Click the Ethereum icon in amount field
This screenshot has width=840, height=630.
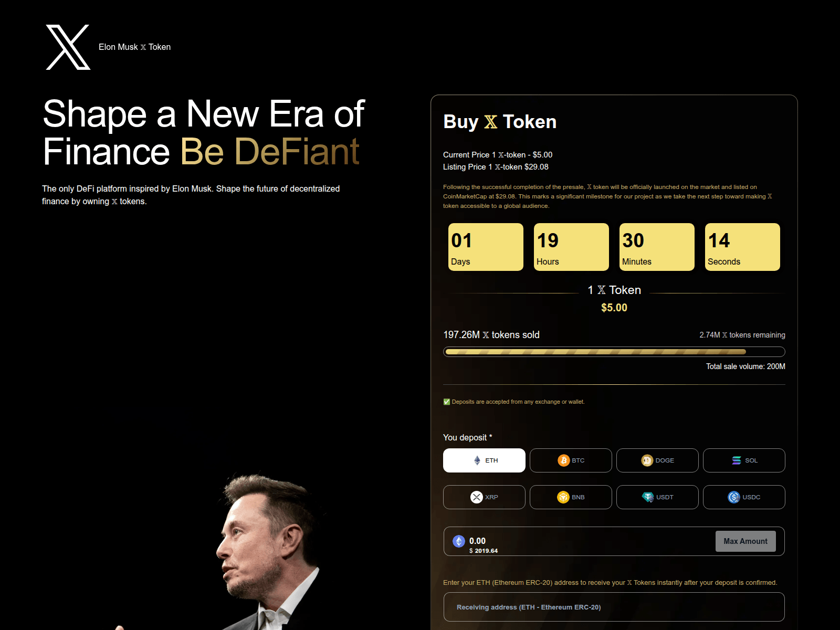click(x=459, y=541)
